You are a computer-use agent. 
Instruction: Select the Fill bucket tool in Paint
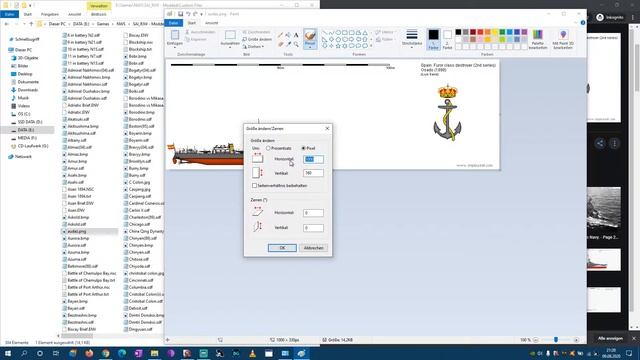(x=288, y=35)
